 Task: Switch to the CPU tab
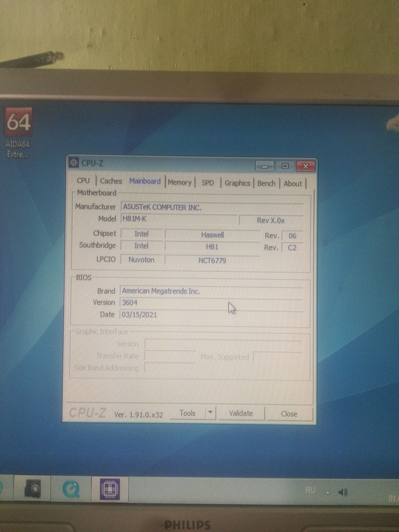(x=83, y=181)
